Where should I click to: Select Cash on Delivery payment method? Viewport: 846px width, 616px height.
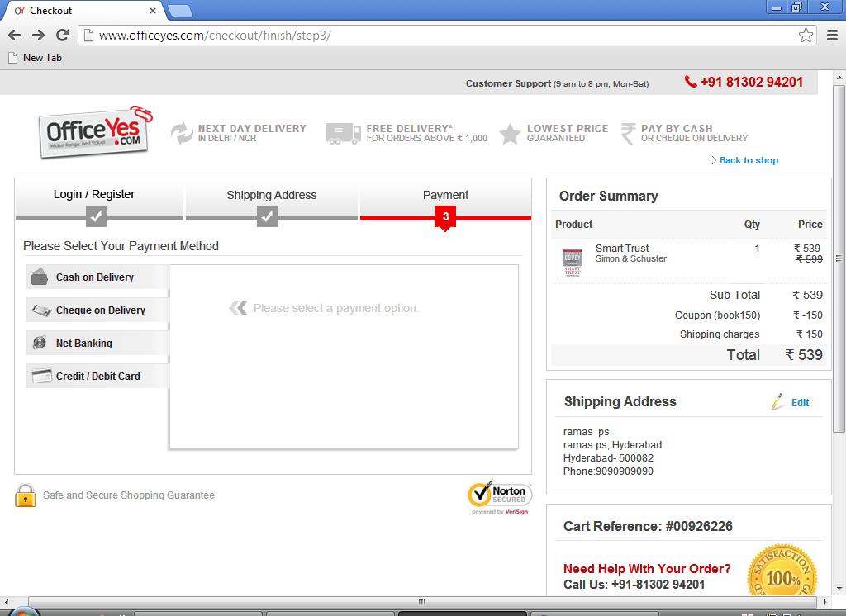[95, 277]
